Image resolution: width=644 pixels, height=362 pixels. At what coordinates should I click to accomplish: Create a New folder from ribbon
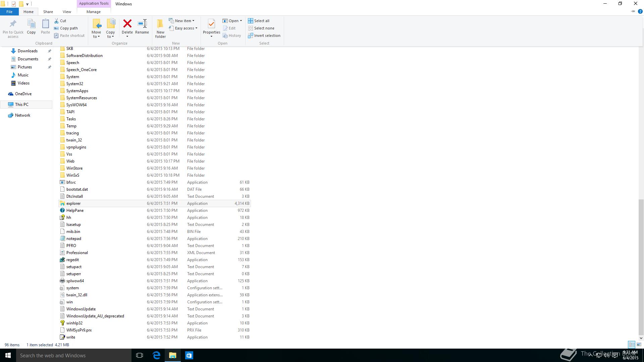tap(160, 28)
